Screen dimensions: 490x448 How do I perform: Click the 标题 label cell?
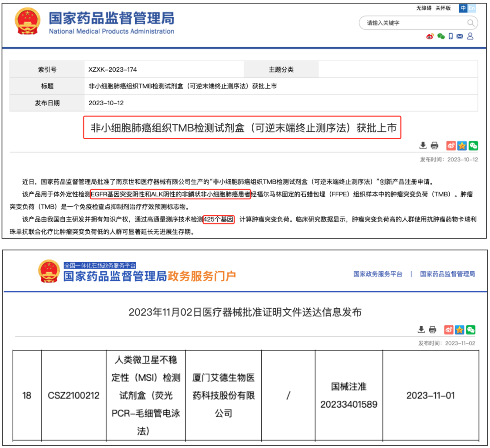47,86
